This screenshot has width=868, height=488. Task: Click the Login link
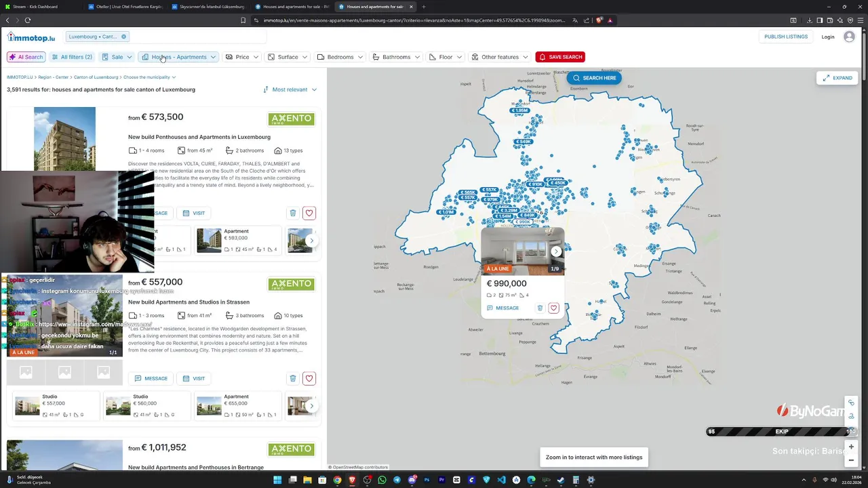[828, 37]
